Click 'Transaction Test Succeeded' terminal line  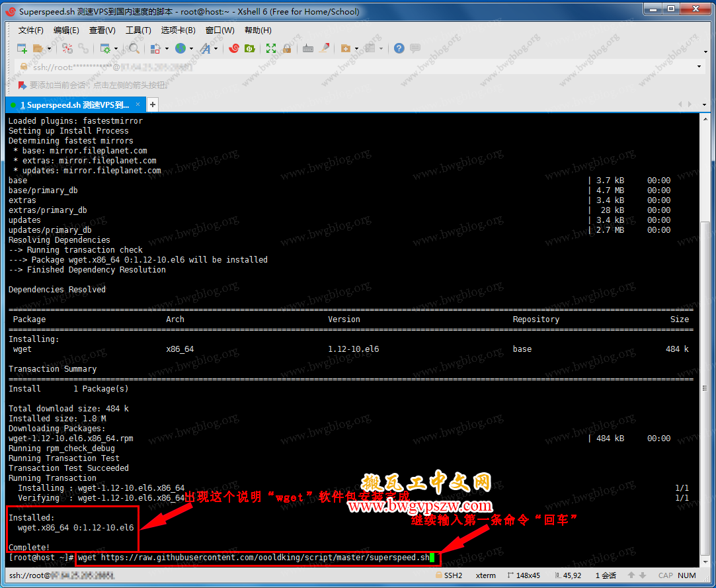click(69, 468)
